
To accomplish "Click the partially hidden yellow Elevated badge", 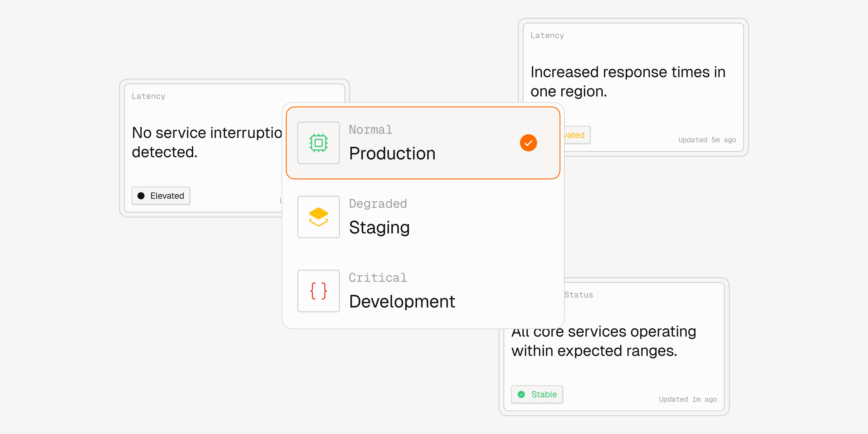I will coord(577,135).
